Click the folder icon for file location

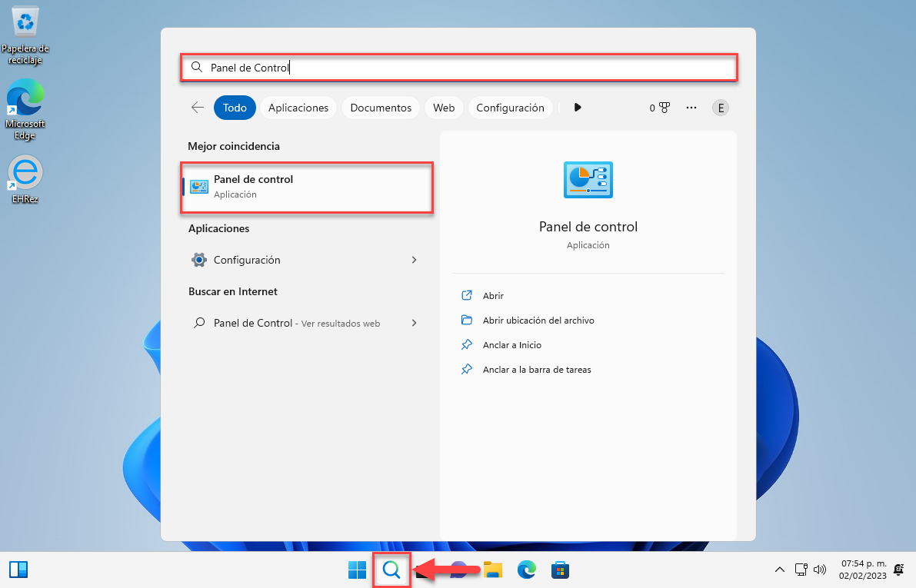(x=467, y=320)
